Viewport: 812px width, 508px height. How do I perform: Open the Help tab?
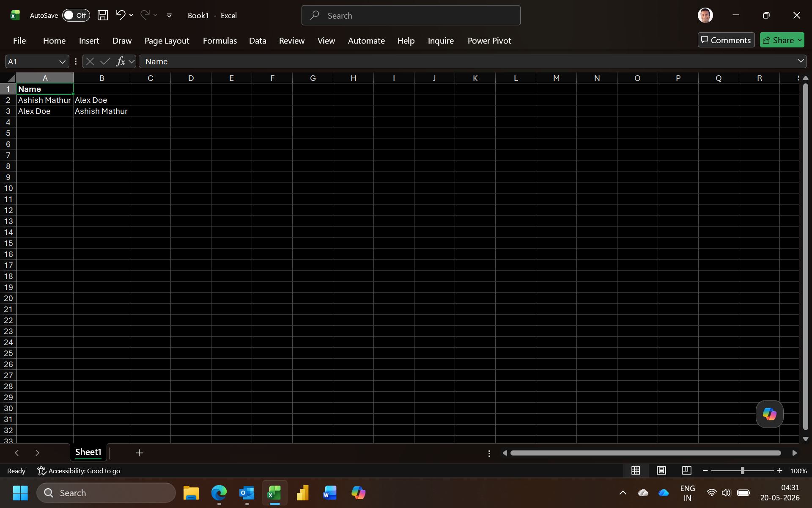(406, 41)
